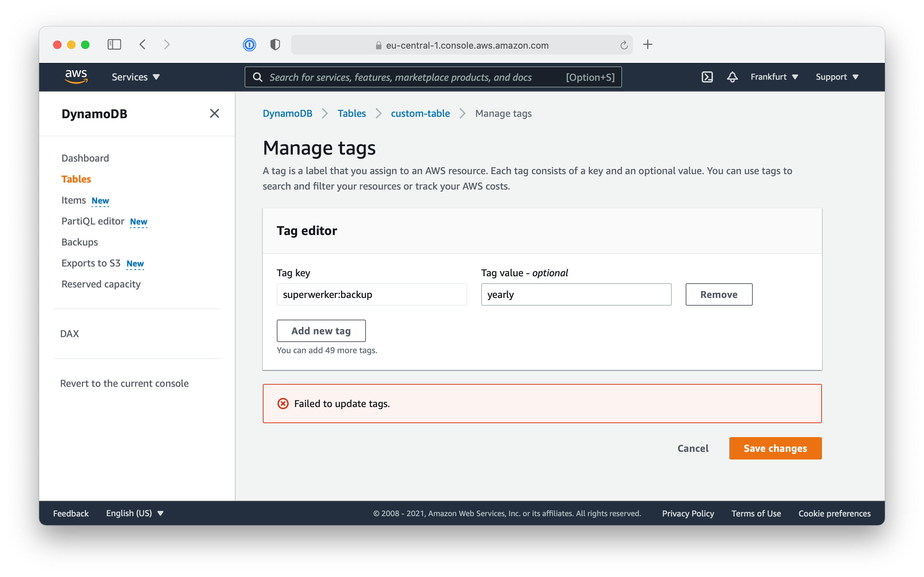This screenshot has height=577, width=924.
Task: Change language via English (US) dropdown
Action: click(135, 513)
